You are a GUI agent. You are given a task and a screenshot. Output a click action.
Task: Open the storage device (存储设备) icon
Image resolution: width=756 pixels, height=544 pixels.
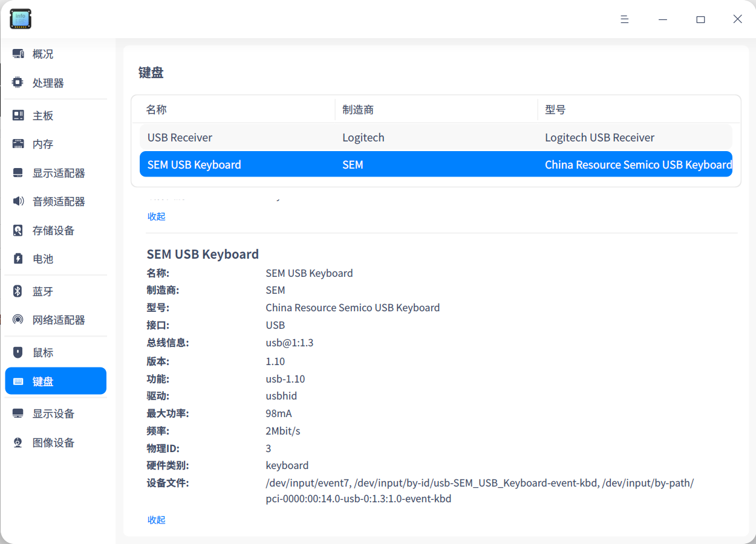click(x=18, y=230)
